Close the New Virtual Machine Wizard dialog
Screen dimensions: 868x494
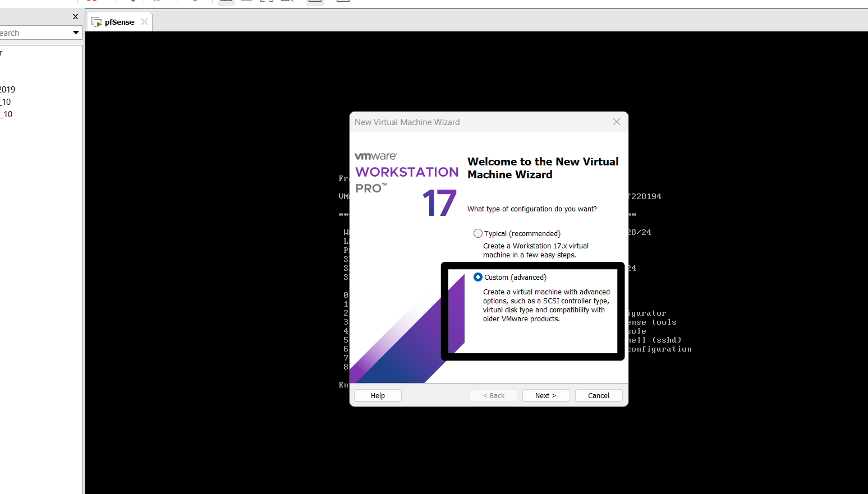[617, 122]
